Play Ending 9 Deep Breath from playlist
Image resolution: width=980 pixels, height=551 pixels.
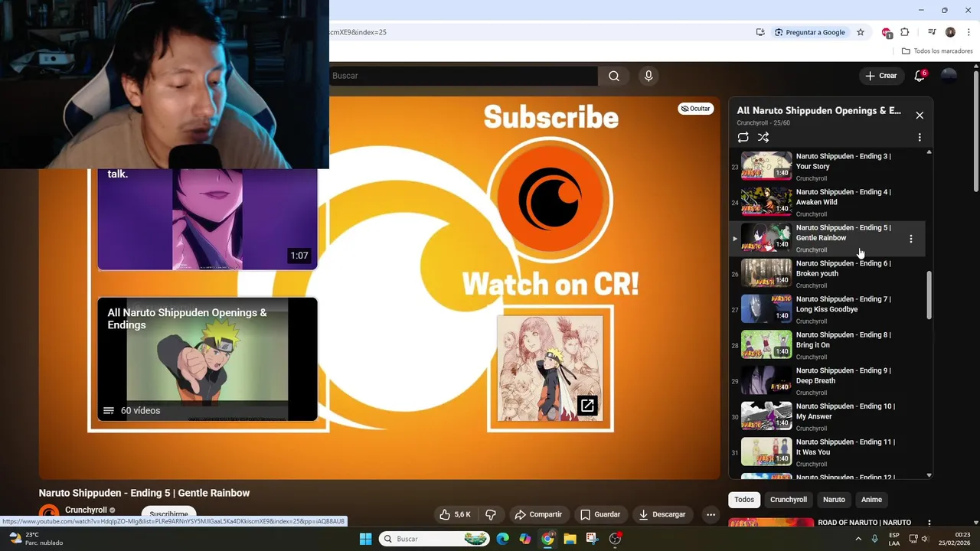point(827,381)
